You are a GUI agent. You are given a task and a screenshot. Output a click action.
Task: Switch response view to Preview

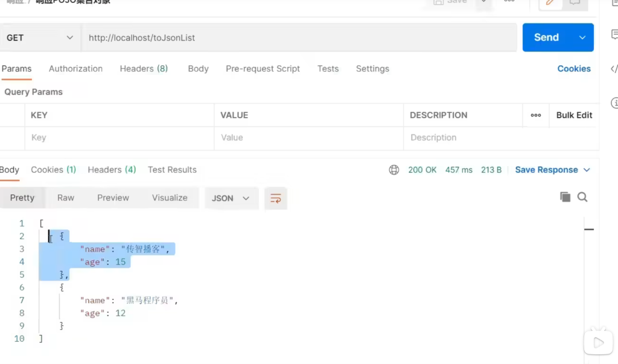(x=113, y=198)
